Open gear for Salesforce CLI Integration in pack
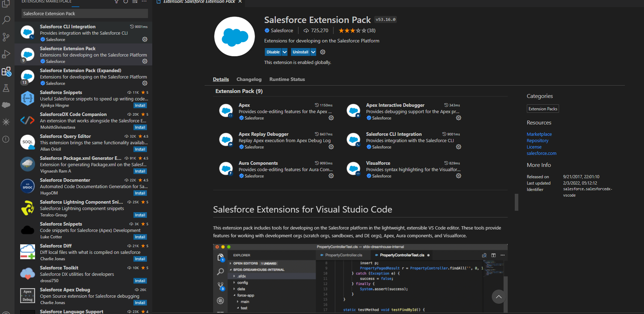The image size is (644, 314). 458,147
